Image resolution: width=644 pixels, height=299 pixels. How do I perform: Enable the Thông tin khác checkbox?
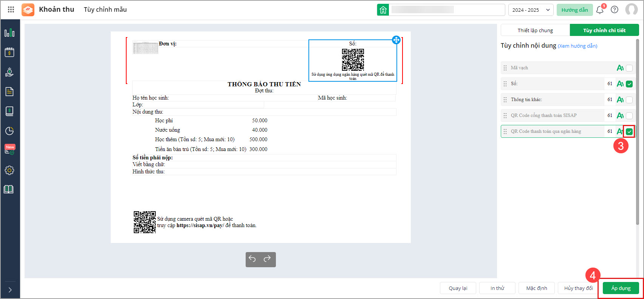[x=629, y=100]
